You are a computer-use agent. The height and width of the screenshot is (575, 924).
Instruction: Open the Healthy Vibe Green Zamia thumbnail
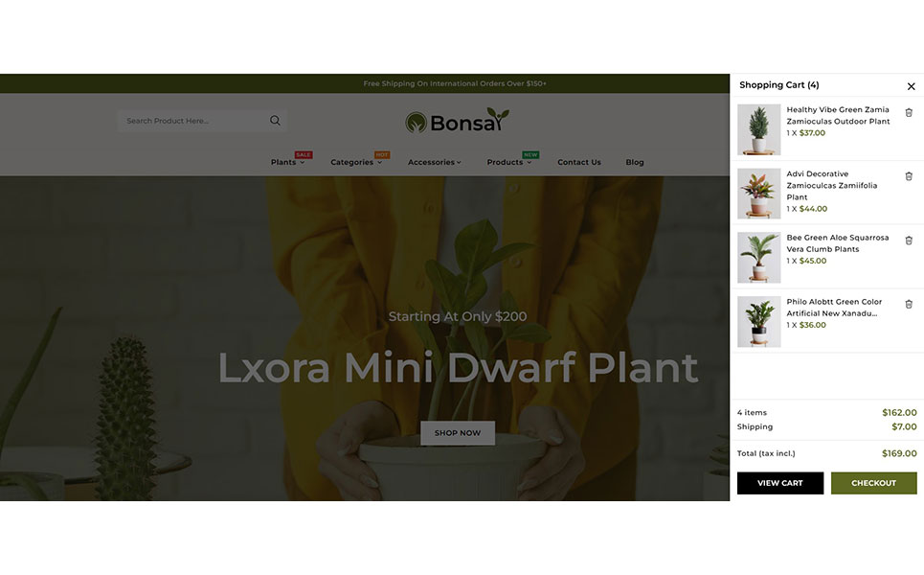759,129
